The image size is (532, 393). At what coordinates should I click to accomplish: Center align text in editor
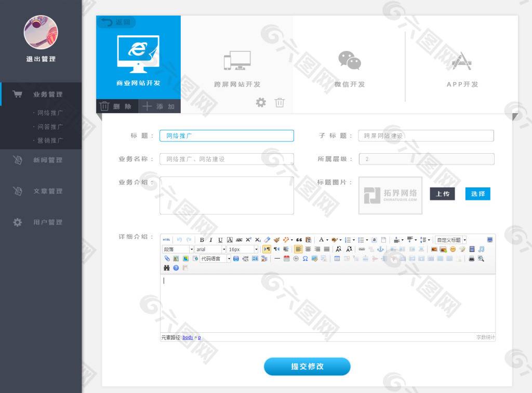[308, 249]
